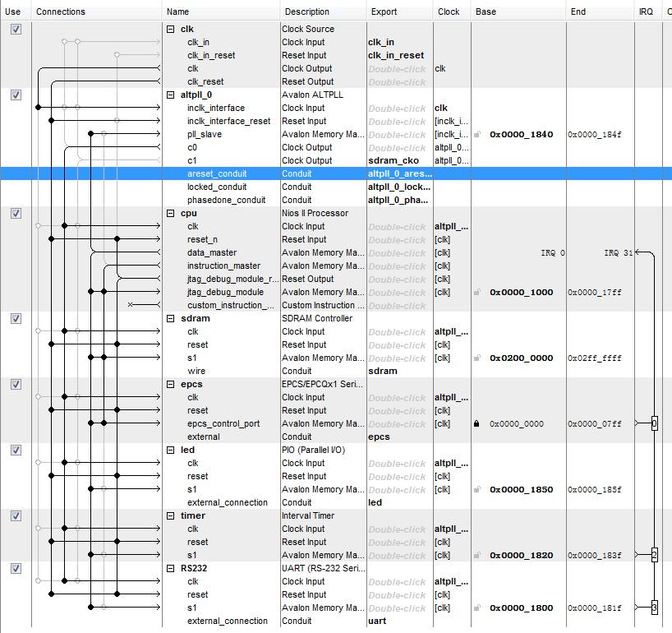
Task: Click the IRQ 0 box for epcs
Action: point(654,424)
